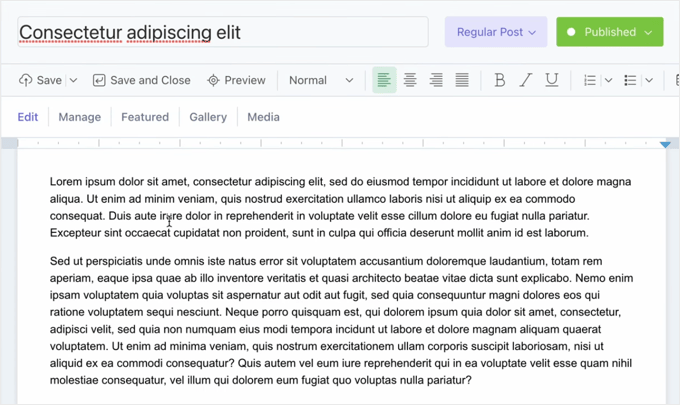Expand bulleted list style options arrow
This screenshot has height=405, width=680.
649,80
